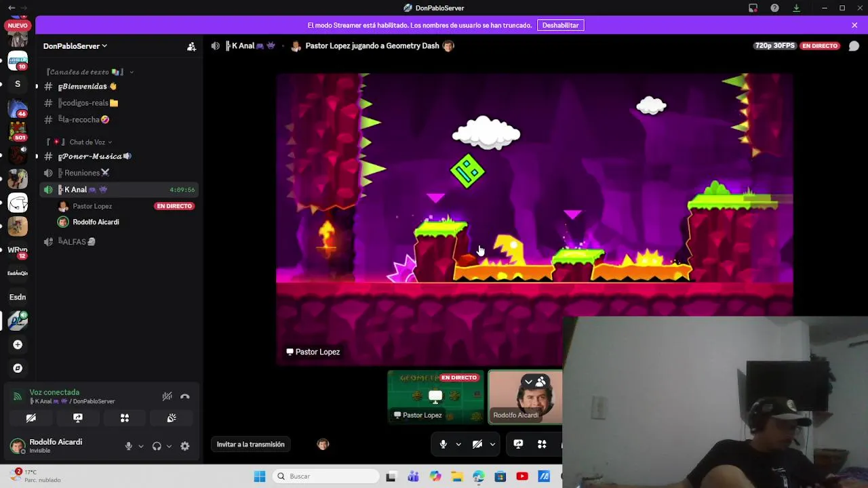Open connection info signal icon

[18, 396]
